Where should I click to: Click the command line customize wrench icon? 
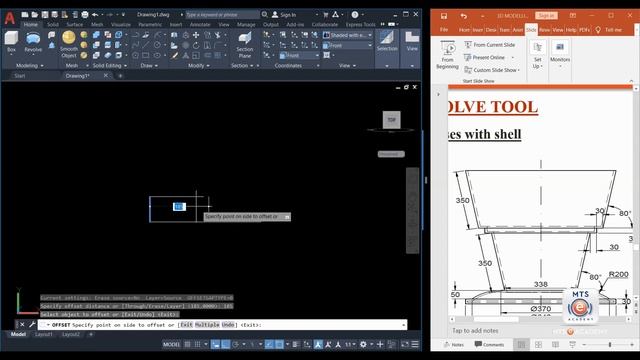point(32,325)
